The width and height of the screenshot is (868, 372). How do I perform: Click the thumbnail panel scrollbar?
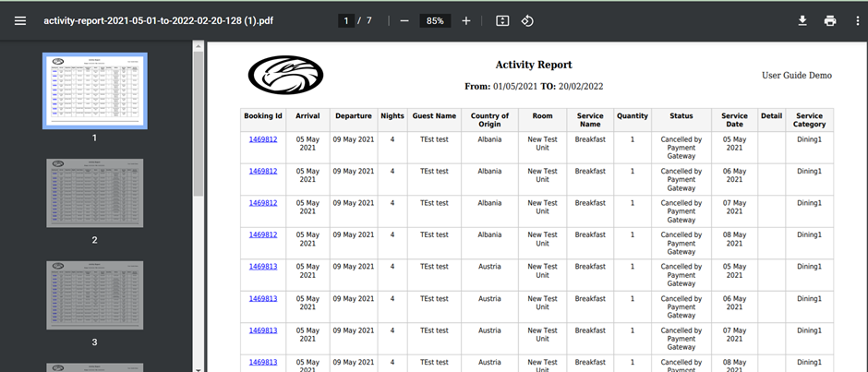pyautogui.click(x=199, y=124)
